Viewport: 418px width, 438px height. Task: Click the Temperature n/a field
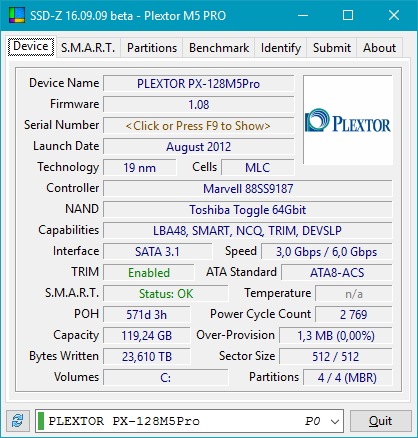click(354, 294)
